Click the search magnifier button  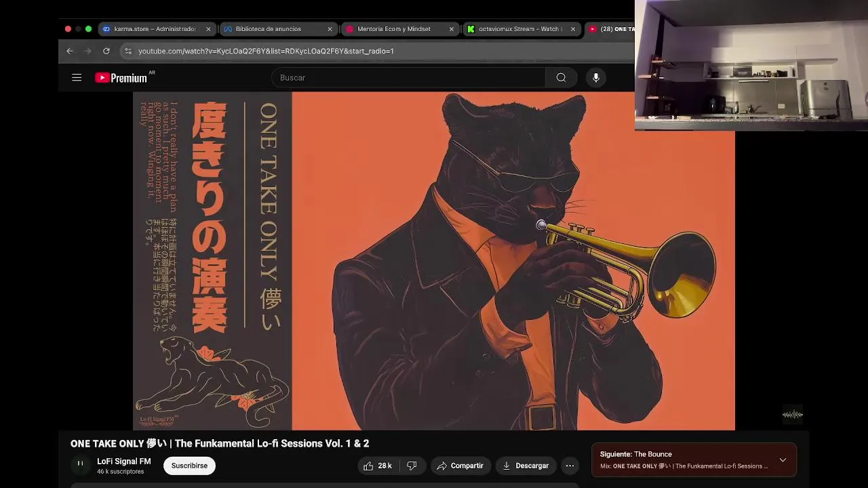(561, 77)
